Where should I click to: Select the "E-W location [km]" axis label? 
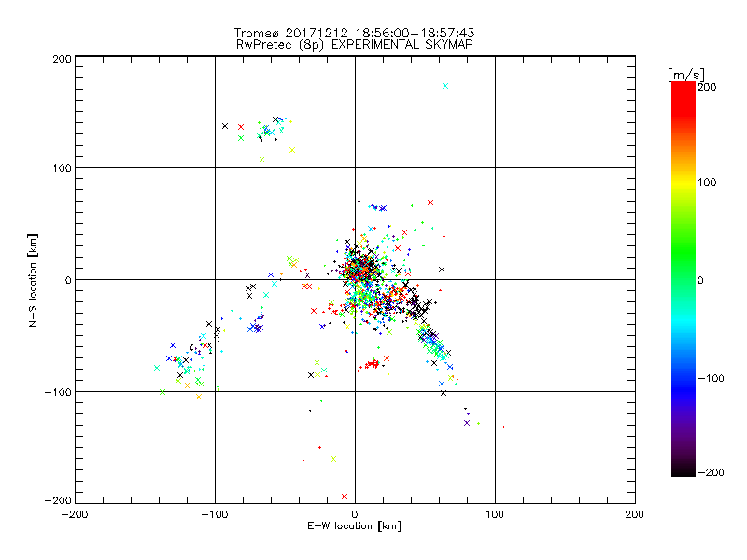354,525
